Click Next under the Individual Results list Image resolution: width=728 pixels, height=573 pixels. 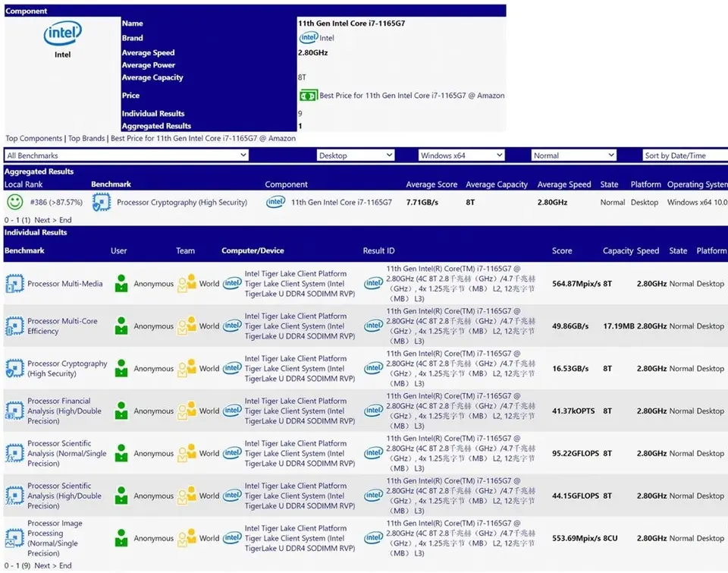click(x=42, y=565)
